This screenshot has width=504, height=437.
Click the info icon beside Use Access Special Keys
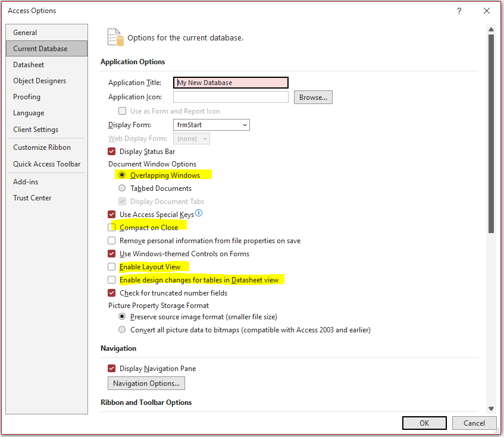[199, 213]
